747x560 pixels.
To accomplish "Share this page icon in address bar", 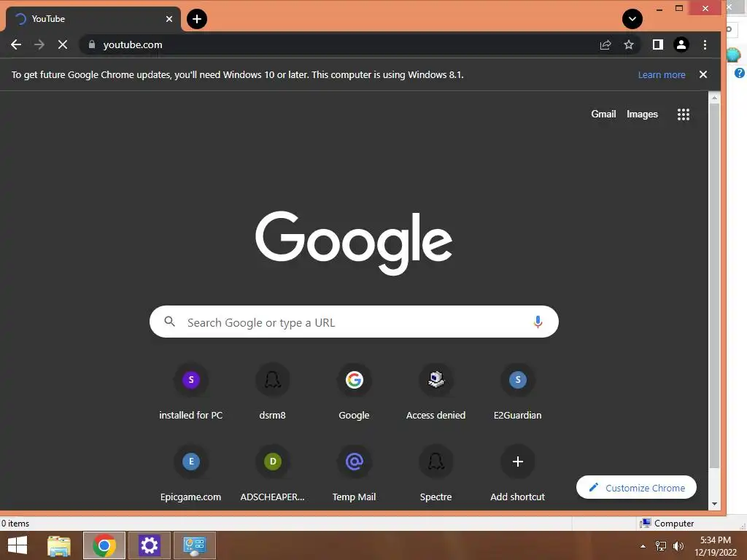I will (605, 44).
